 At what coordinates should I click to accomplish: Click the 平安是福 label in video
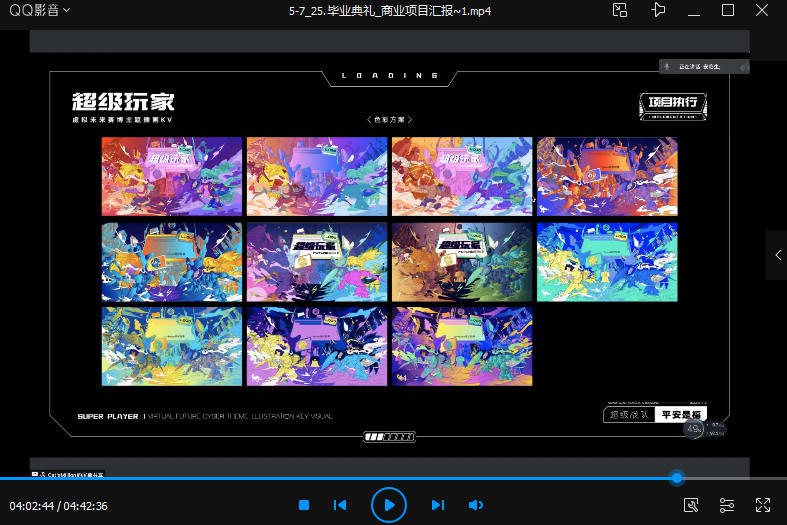click(680, 415)
